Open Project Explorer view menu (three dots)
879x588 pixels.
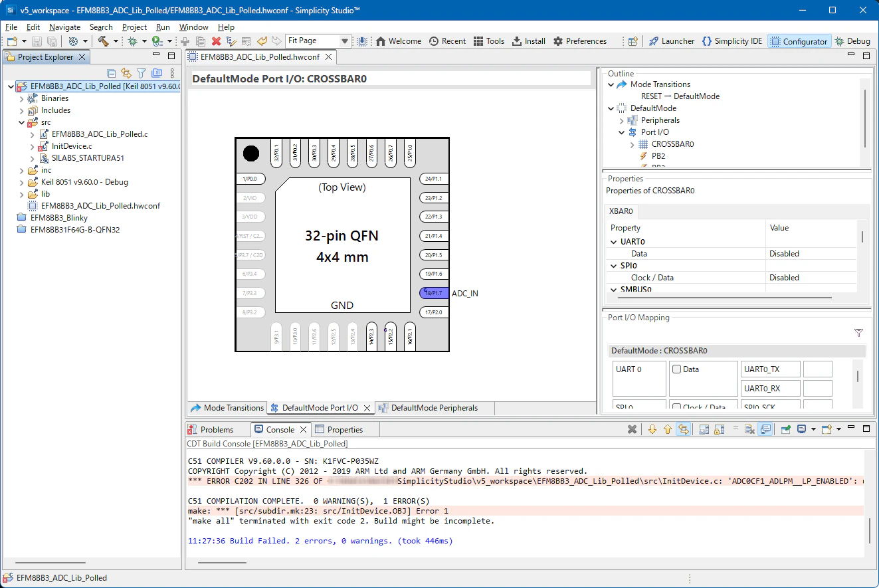pos(172,73)
